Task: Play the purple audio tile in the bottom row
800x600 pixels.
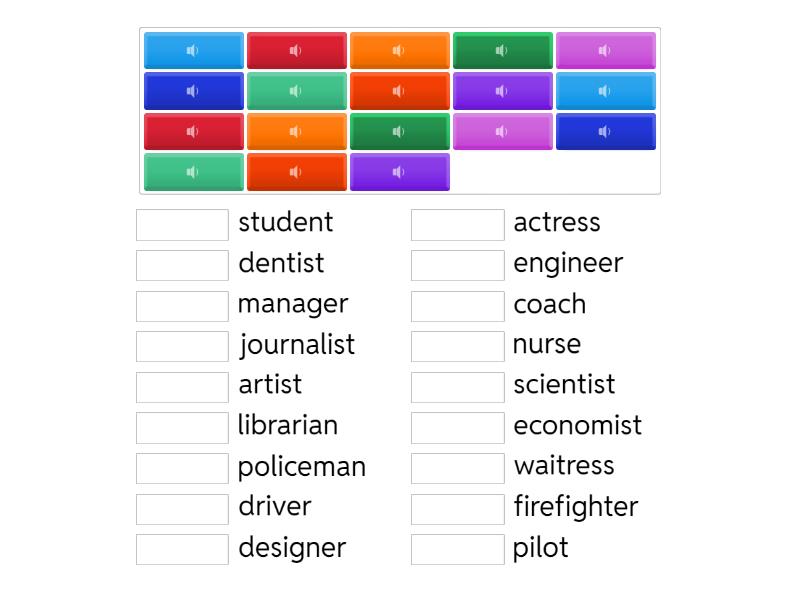Action: [399, 172]
